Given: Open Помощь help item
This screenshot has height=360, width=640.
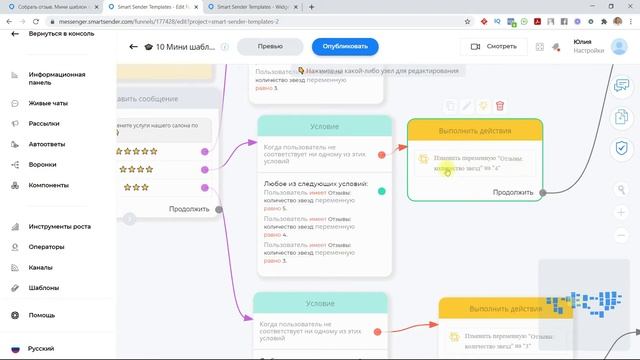Looking at the screenshot, I should point(42,315).
